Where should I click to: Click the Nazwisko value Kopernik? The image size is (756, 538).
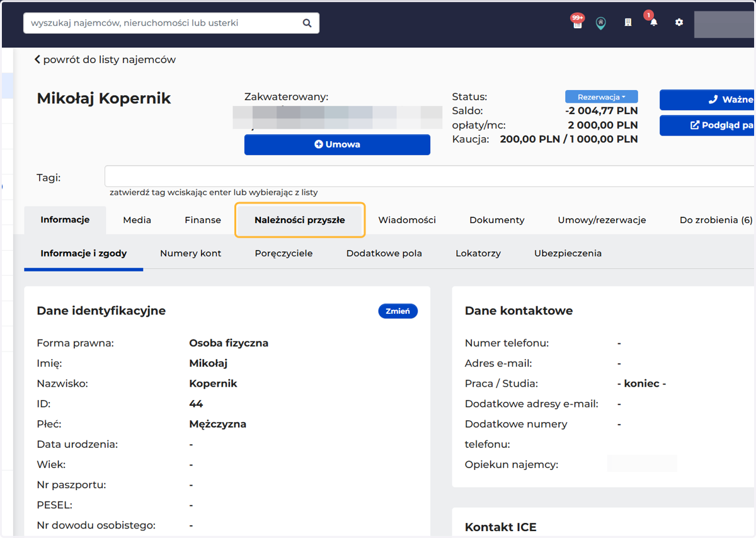pos(213,384)
